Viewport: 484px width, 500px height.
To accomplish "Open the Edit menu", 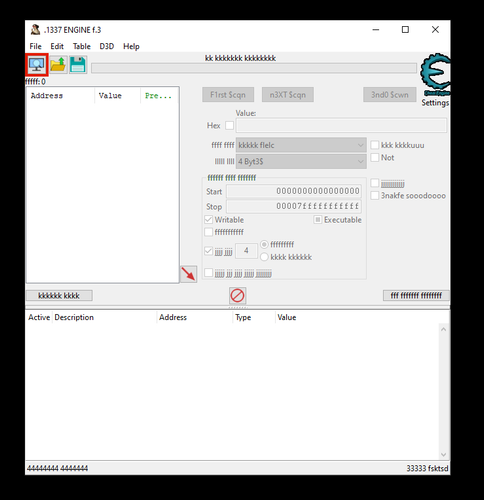I will tap(57, 46).
